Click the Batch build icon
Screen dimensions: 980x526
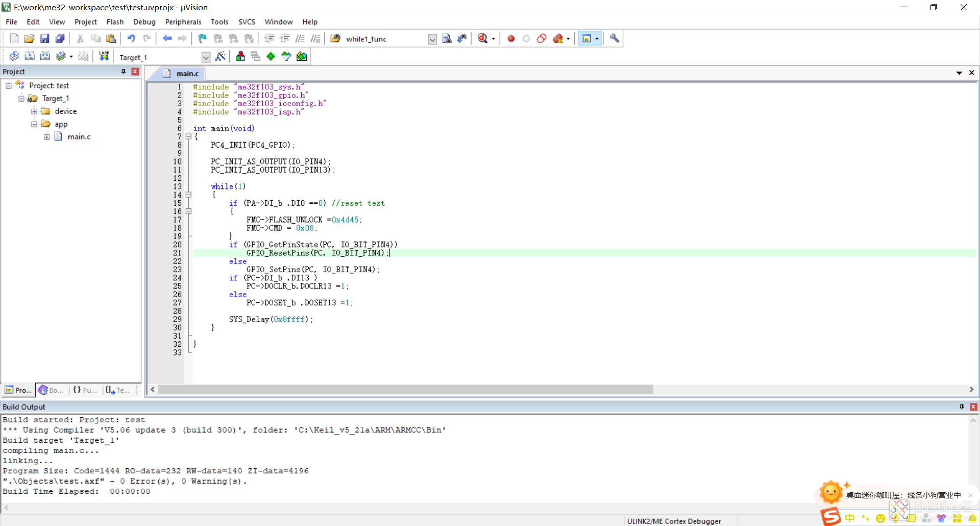coord(61,56)
